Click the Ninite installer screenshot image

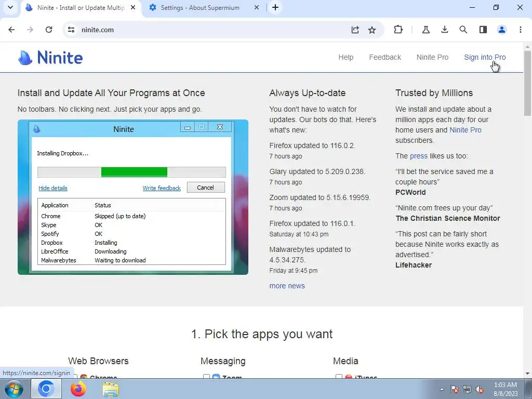[133, 197]
